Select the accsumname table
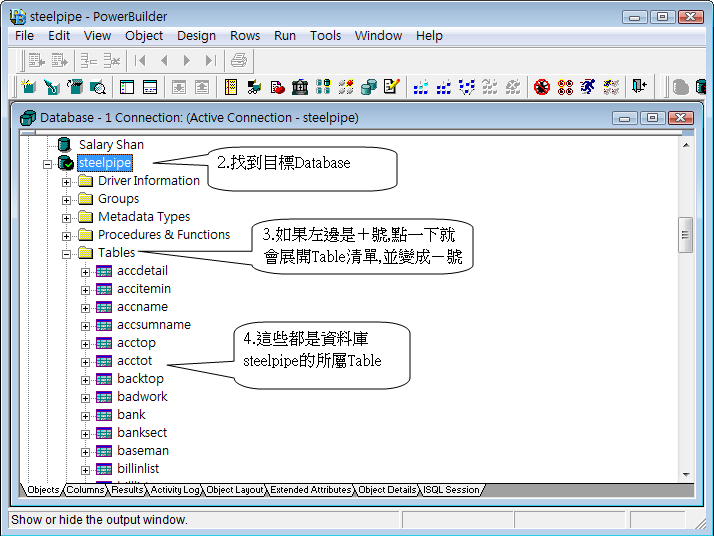The height and width of the screenshot is (536, 714). coord(154,325)
